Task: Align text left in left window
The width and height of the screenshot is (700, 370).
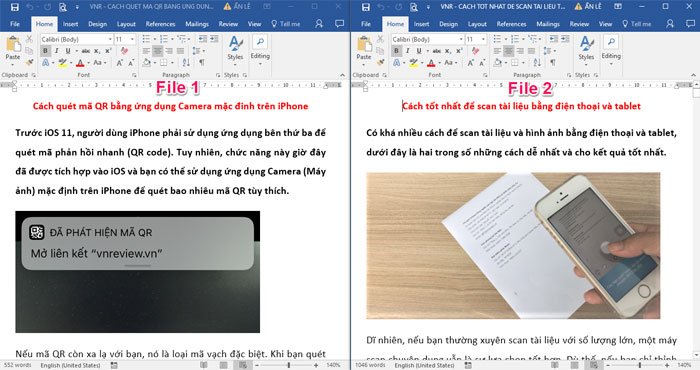Action: tap(146, 51)
